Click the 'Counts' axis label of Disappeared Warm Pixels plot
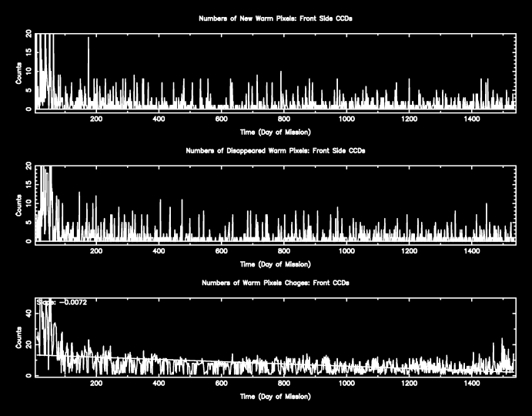Image resolution: width=532 pixels, height=416 pixels. pyautogui.click(x=18, y=205)
